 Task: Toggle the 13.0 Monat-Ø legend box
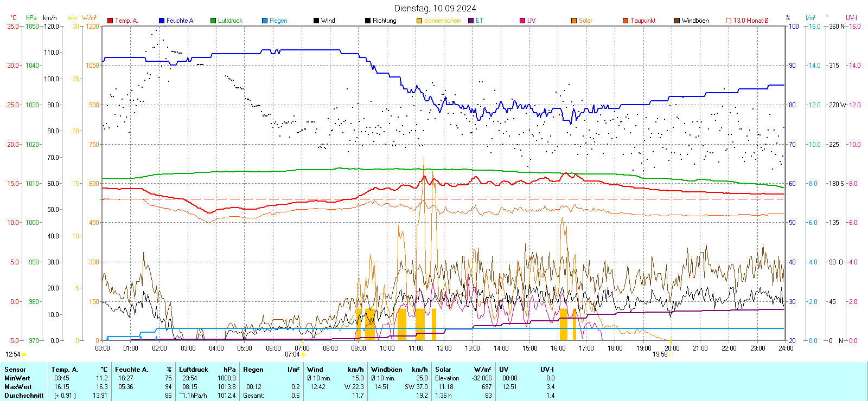pos(729,21)
